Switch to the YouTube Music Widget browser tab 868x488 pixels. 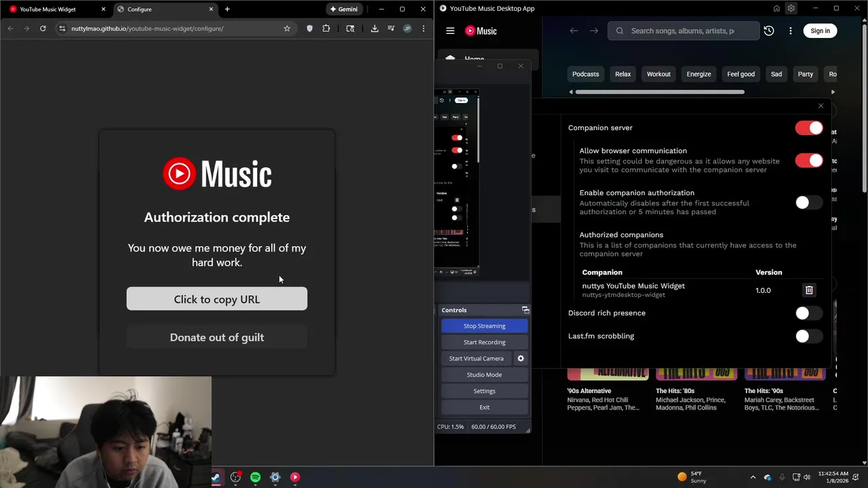[x=56, y=9]
